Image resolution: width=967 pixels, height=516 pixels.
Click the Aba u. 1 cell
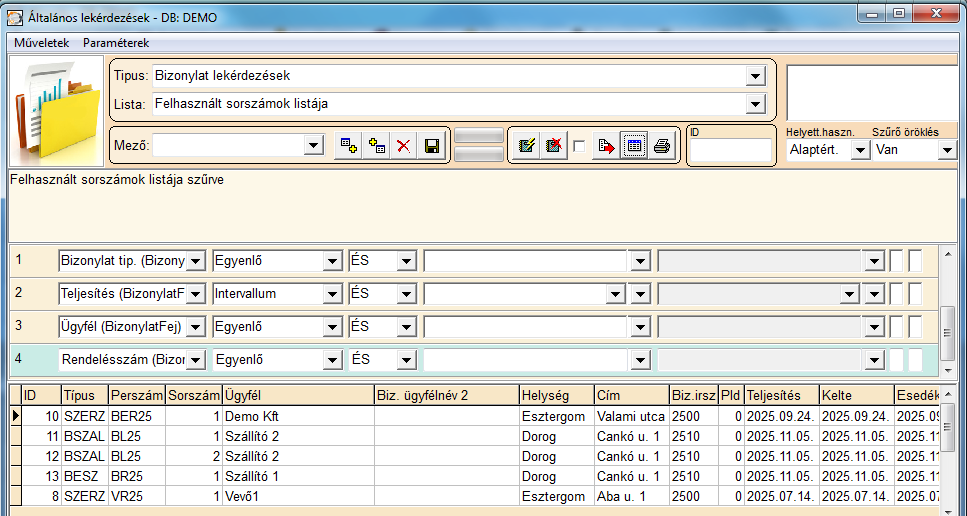632,497
